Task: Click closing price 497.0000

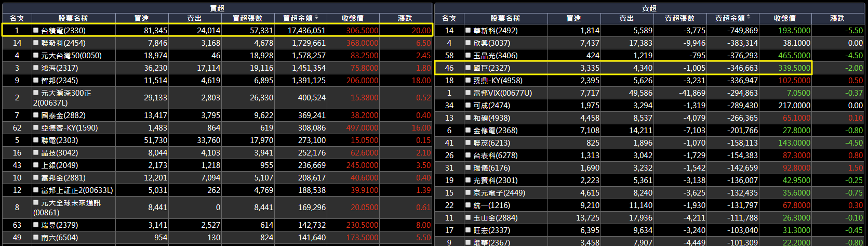Action: (x=363, y=128)
